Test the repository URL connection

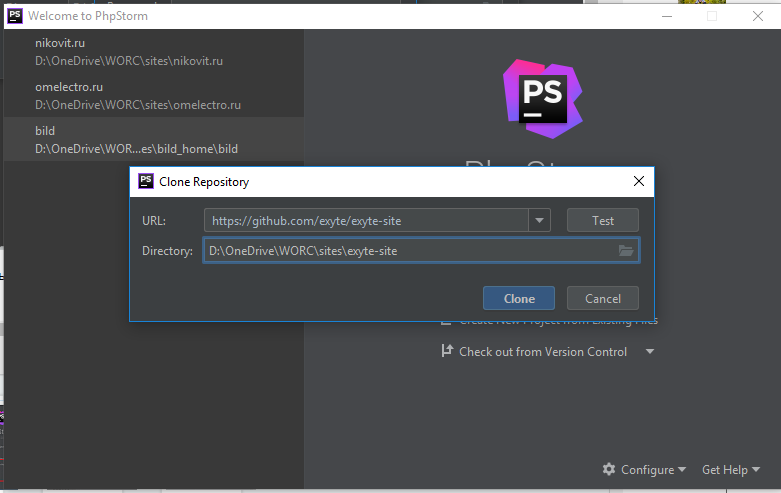pyautogui.click(x=603, y=220)
